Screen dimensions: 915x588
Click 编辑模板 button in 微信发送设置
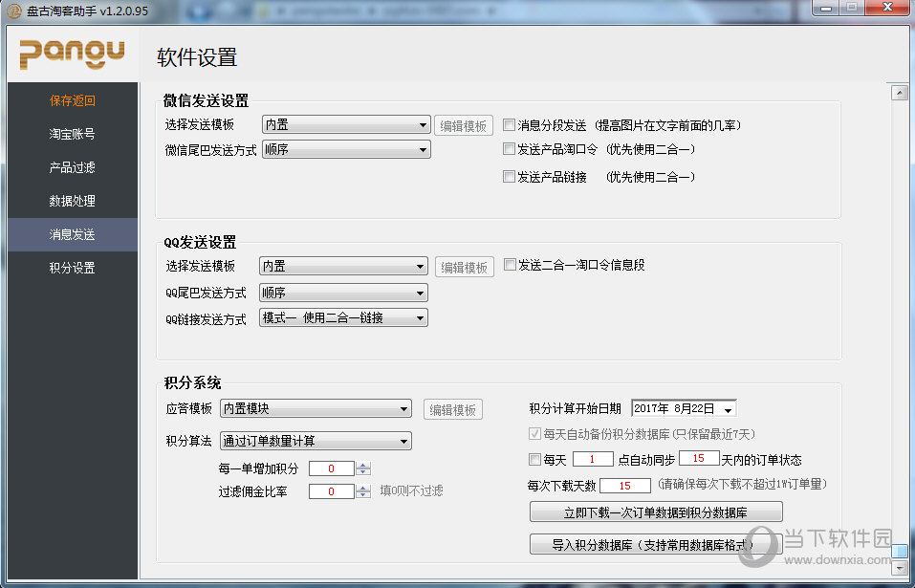coord(464,125)
